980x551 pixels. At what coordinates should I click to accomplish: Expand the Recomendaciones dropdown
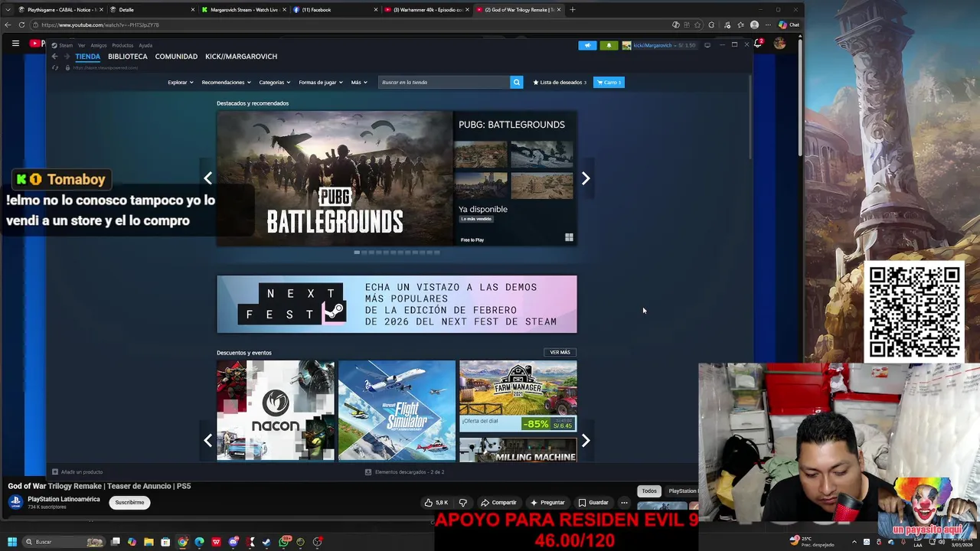226,82
